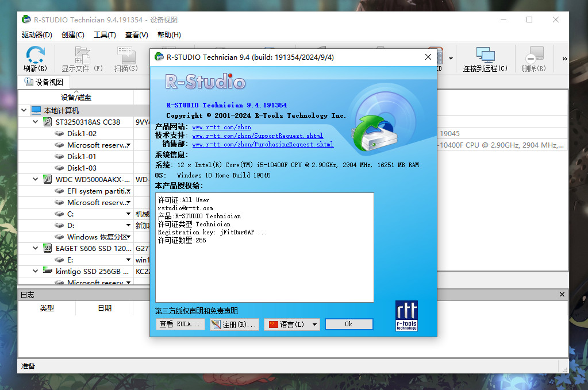The image size is (588, 390).
Task: Click the 类型 log column header
Action: pyautogui.click(x=47, y=308)
